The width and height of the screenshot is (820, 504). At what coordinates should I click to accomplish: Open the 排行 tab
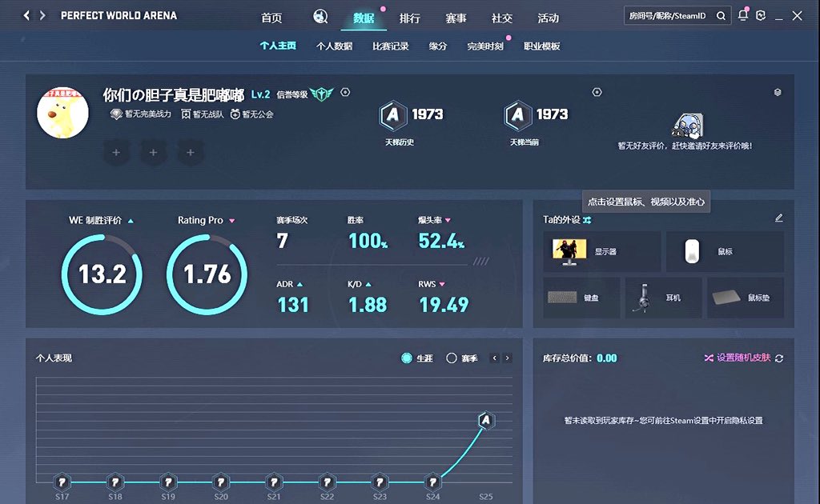(409, 18)
